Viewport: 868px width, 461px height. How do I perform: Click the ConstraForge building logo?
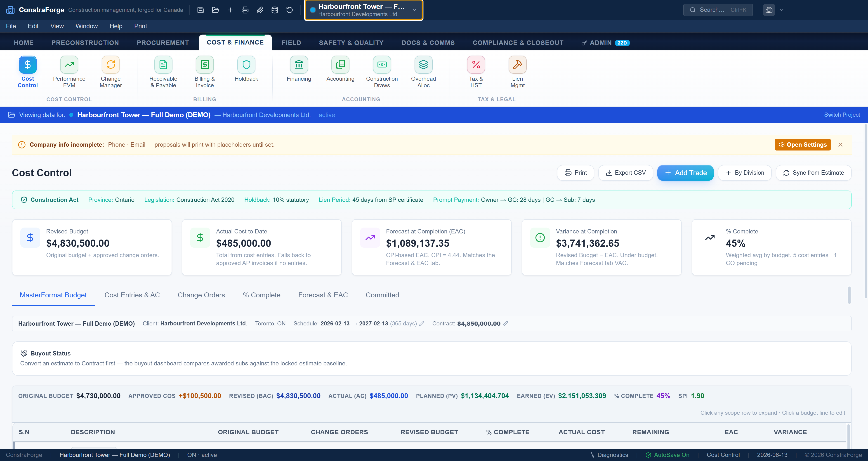(x=10, y=10)
